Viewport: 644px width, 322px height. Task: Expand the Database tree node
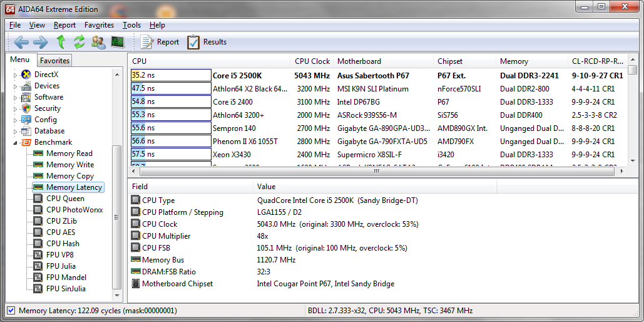pos(16,131)
